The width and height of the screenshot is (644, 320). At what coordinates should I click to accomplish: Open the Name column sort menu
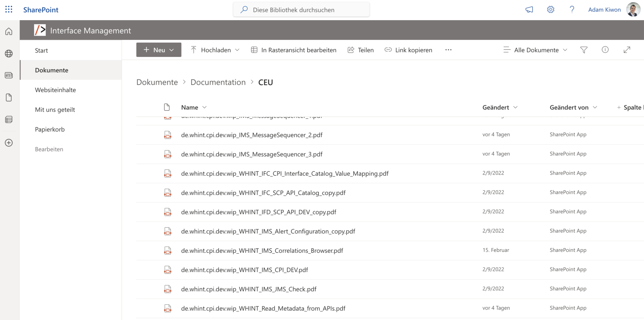click(194, 108)
